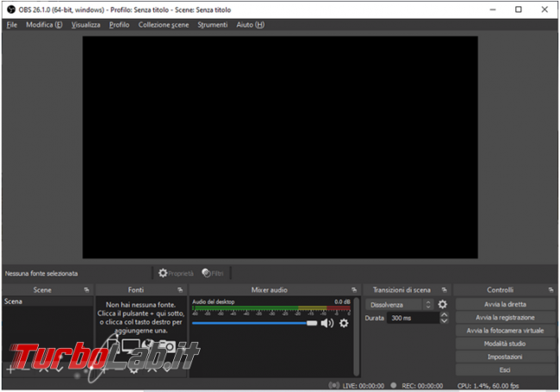The width and height of the screenshot is (560, 392).
Task: Click the Esci button
Action: point(505,370)
